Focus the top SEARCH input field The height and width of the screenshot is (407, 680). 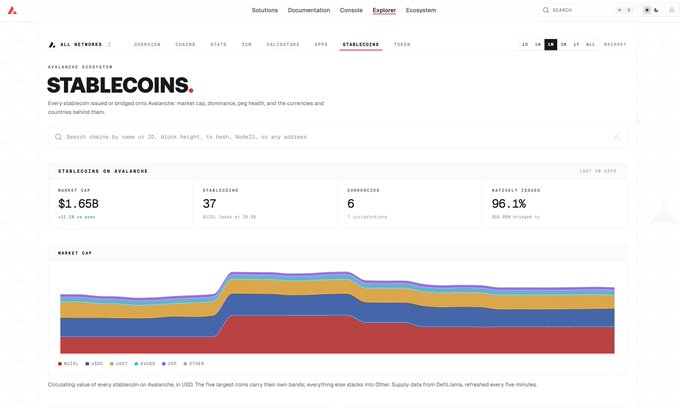pos(587,10)
